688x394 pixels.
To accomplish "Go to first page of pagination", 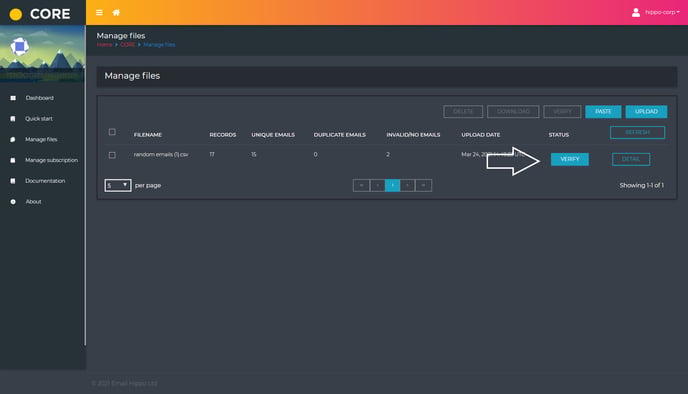I will pyautogui.click(x=361, y=186).
